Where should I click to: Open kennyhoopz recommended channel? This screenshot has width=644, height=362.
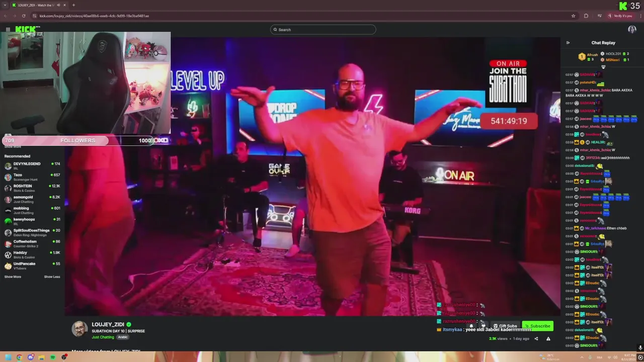32,221
